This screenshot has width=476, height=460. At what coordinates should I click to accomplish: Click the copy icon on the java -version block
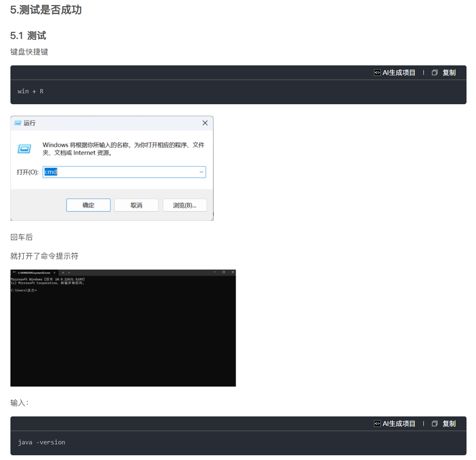point(435,424)
